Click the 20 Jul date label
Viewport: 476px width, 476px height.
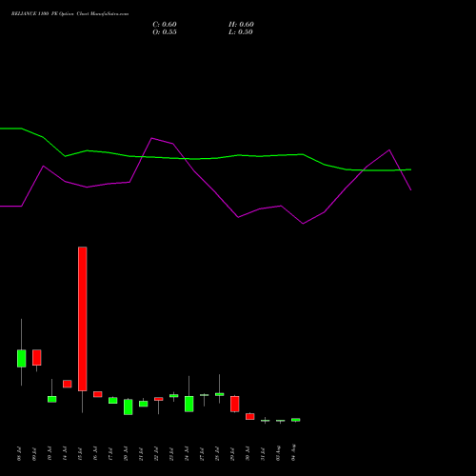(126, 453)
